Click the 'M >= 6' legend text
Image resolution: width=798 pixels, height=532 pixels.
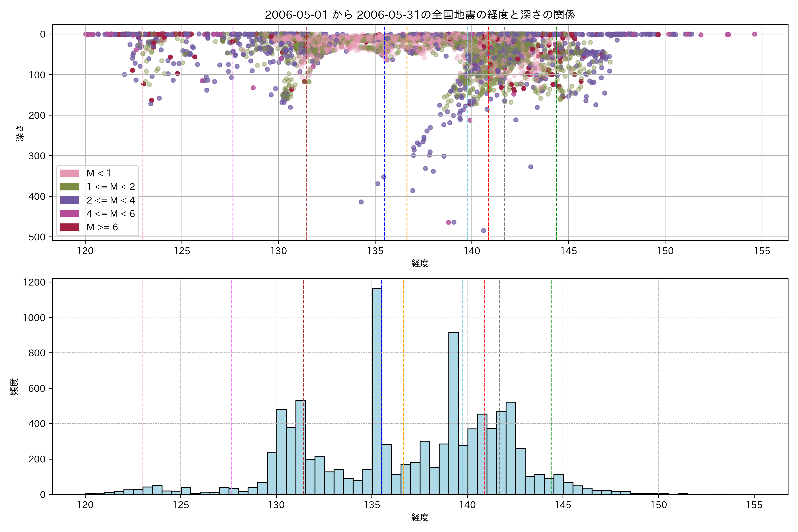tap(102, 227)
